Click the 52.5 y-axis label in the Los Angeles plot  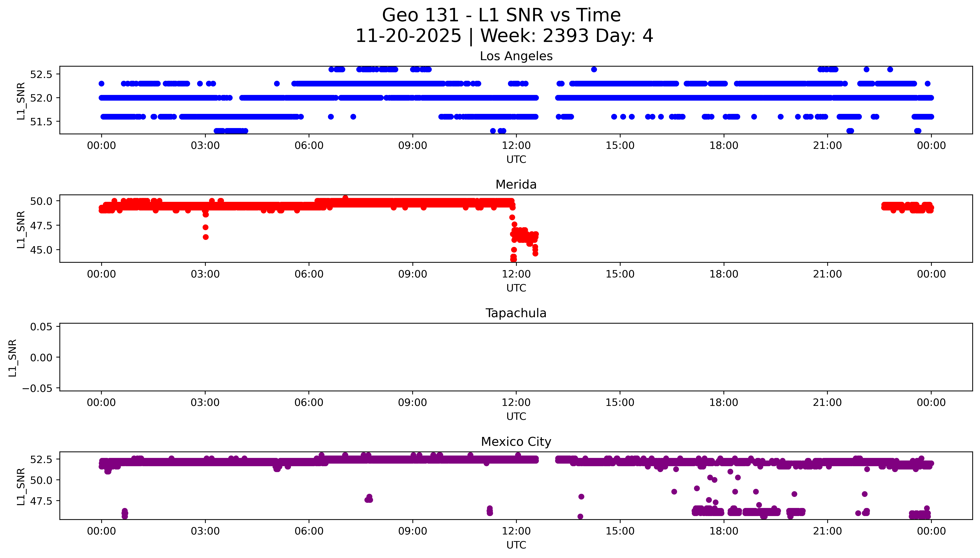click(x=41, y=74)
